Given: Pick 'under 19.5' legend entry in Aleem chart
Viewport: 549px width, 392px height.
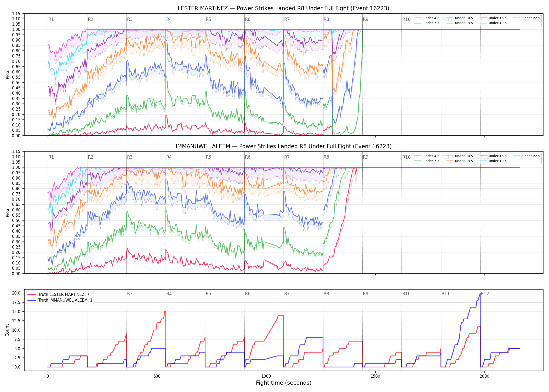Looking at the screenshot, I should (493, 161).
